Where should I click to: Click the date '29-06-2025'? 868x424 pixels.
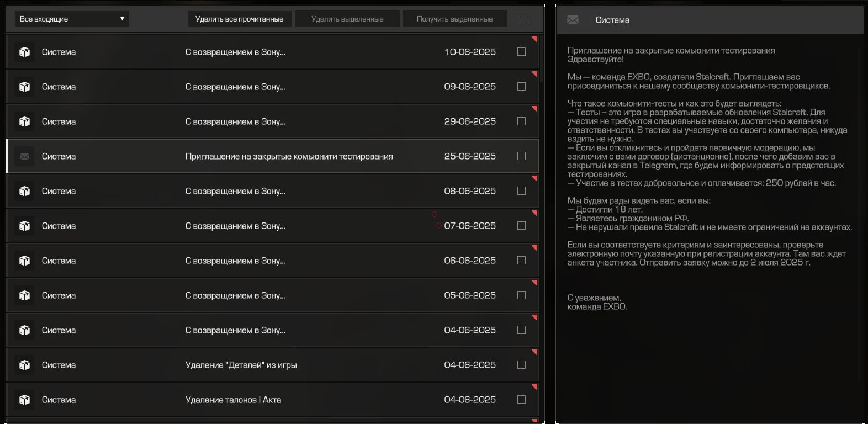coord(470,121)
